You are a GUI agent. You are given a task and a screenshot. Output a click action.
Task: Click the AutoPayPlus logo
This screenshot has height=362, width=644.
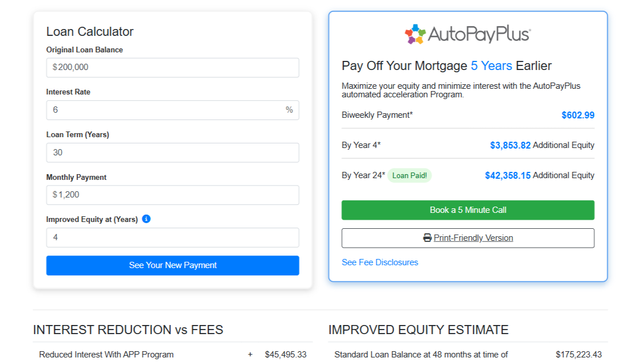pos(467,34)
